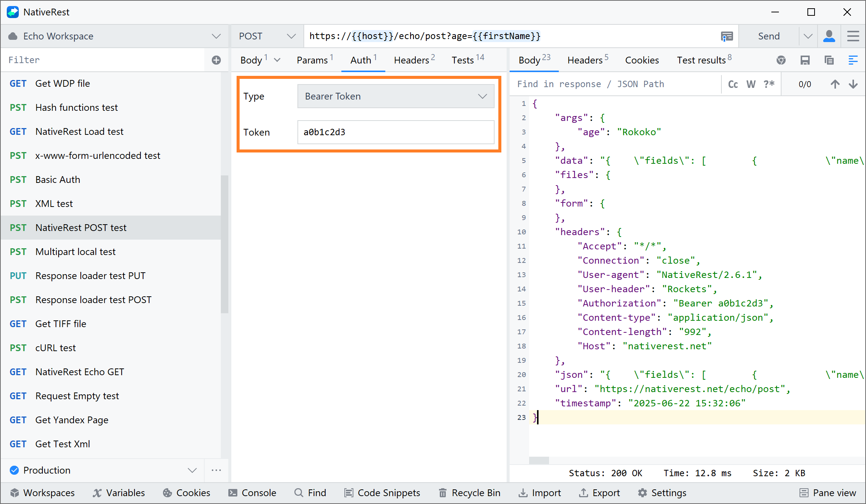
Task: Click the Filter requests field
Action: 103,60
